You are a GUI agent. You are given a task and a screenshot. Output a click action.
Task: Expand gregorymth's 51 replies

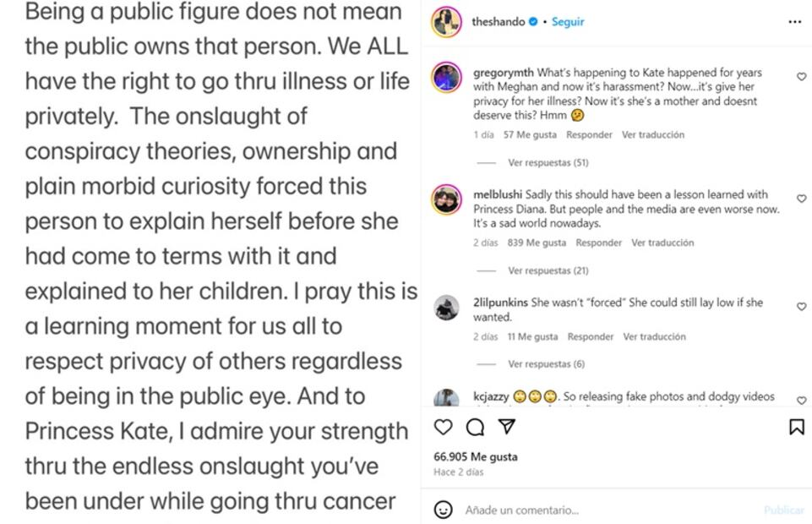(548, 162)
